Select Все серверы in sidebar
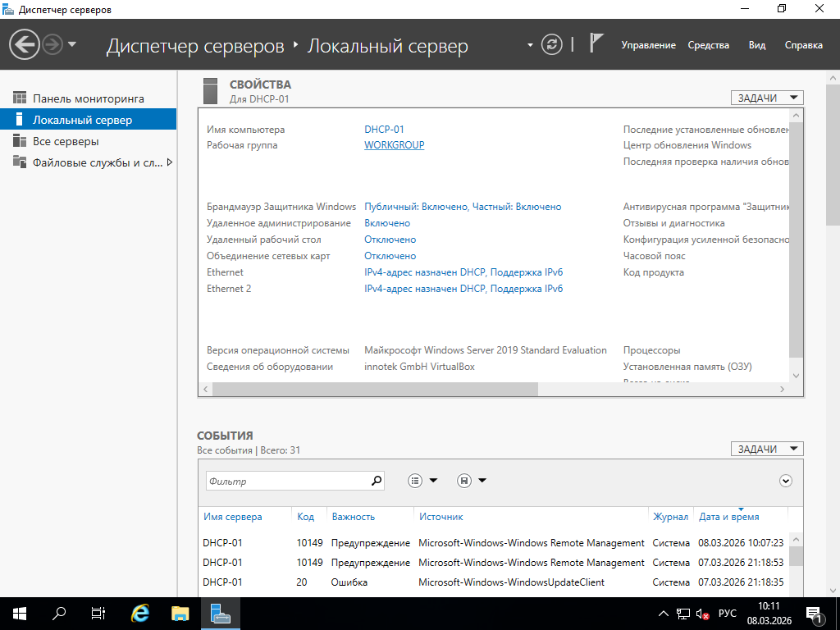The height and width of the screenshot is (630, 840). pyautogui.click(x=88, y=141)
